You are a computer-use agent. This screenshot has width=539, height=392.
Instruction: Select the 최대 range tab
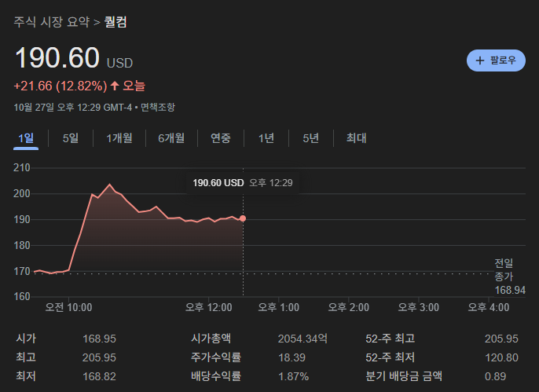pos(356,138)
